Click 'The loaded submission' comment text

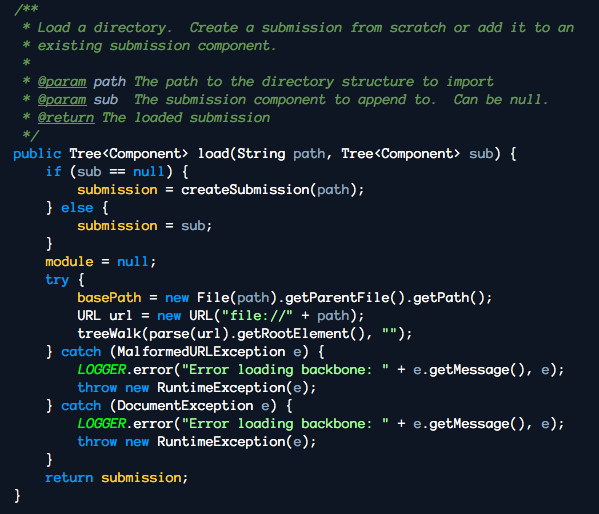[x=186, y=118]
